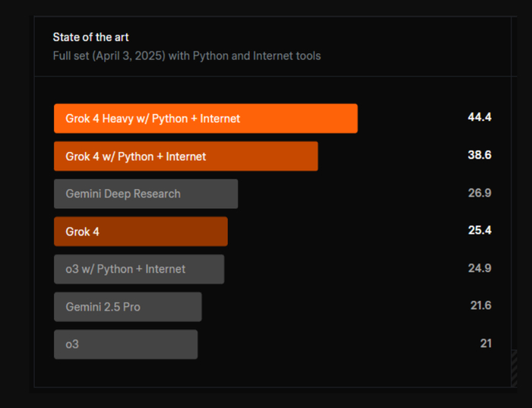Select the Grok 4 w/ Python + Internet bar
Viewport: 532px width, 408px height.
point(185,157)
